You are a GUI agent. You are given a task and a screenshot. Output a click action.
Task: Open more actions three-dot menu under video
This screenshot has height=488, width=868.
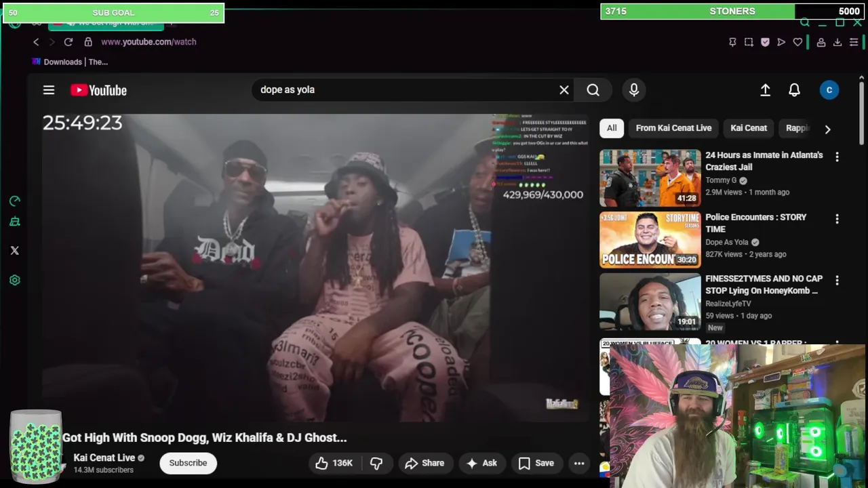point(579,463)
